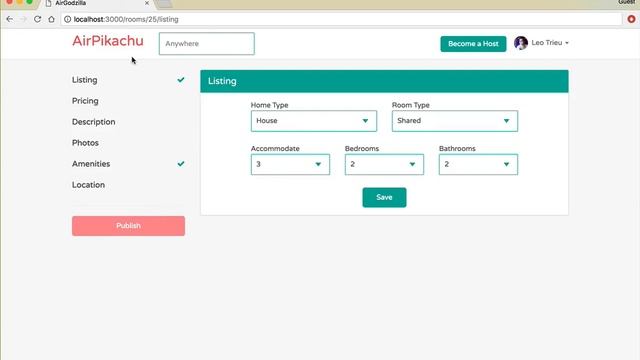The height and width of the screenshot is (360, 640).
Task: Open the Home Type dropdown
Action: pos(313,121)
